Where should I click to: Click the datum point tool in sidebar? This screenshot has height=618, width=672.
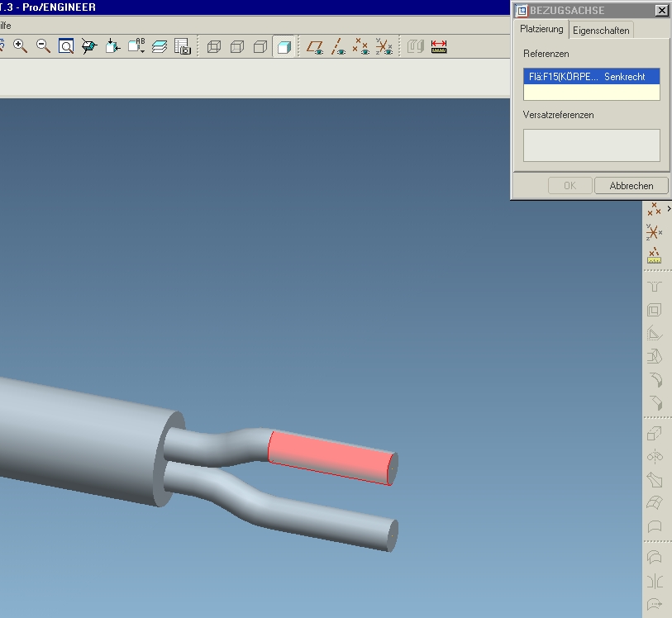click(x=653, y=209)
